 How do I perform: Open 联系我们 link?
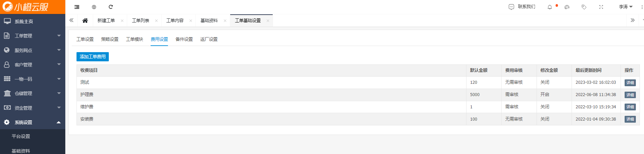click(522, 7)
